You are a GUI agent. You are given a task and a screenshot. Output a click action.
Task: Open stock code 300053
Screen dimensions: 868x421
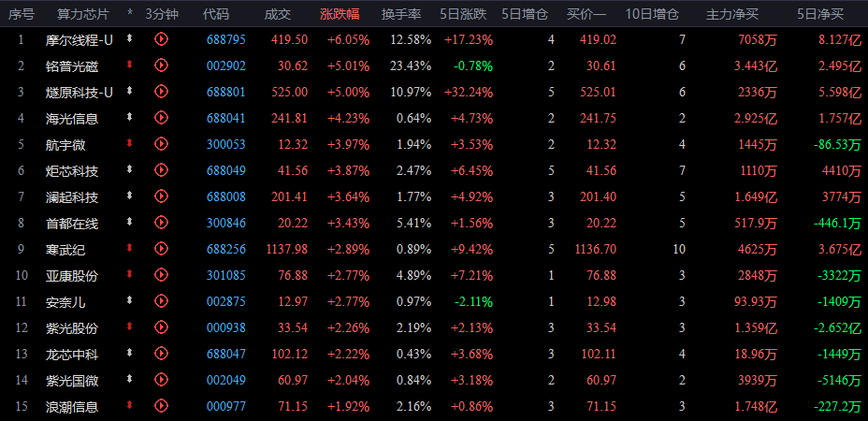click(225, 145)
